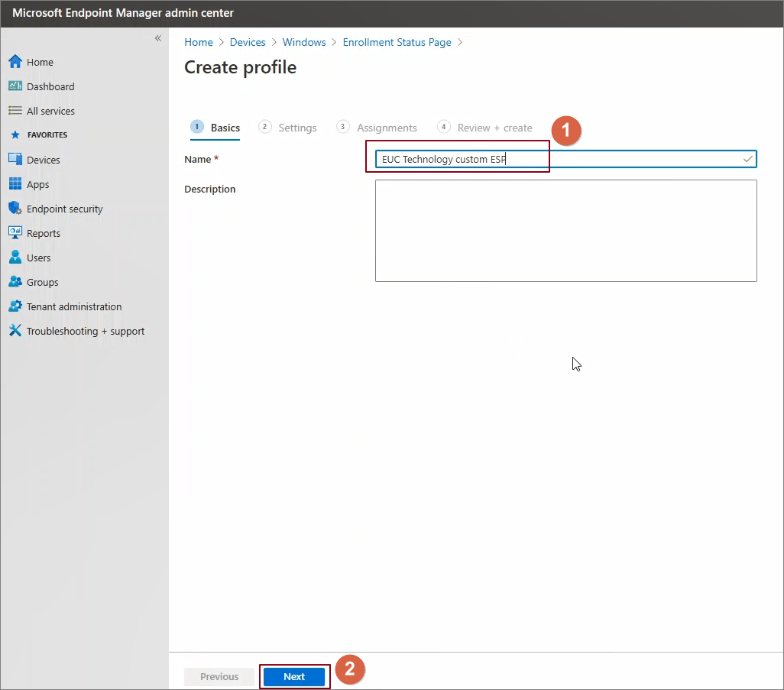Follow the Enrollment Status Page breadcrumb
The height and width of the screenshot is (690, 784).
397,43
